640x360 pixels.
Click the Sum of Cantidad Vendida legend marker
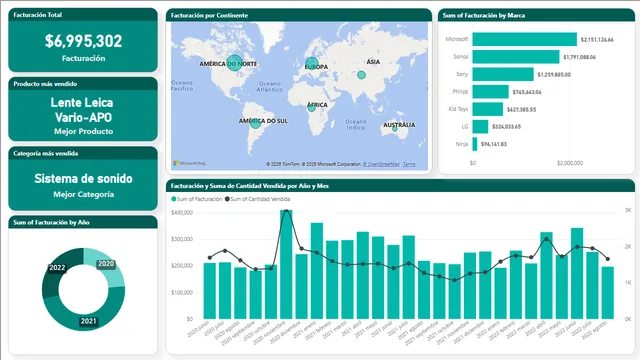(227, 199)
